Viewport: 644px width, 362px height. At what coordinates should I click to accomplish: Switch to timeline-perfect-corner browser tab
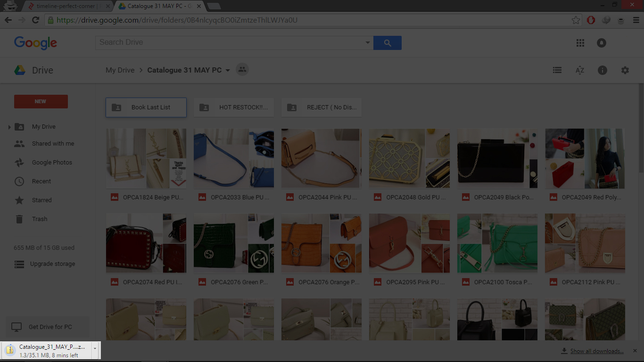[x=68, y=6]
